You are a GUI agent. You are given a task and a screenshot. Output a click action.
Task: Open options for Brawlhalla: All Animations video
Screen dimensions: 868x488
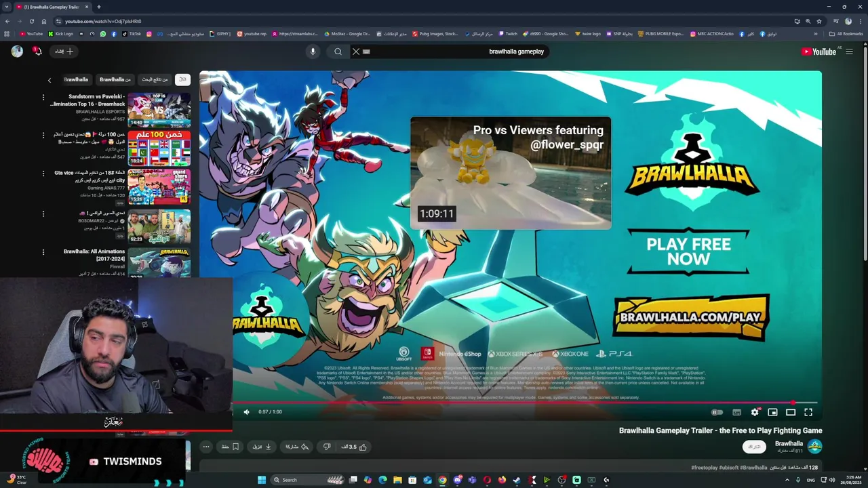pyautogui.click(x=43, y=252)
